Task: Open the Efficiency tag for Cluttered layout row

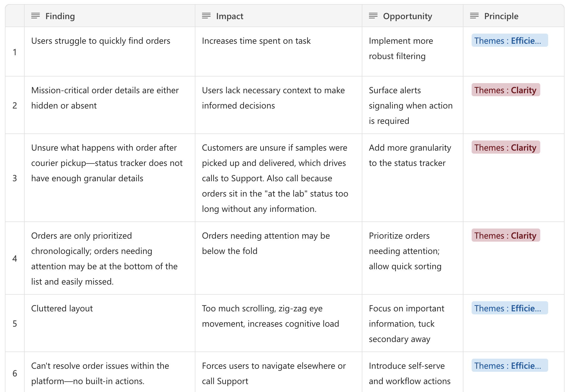Action: click(510, 308)
